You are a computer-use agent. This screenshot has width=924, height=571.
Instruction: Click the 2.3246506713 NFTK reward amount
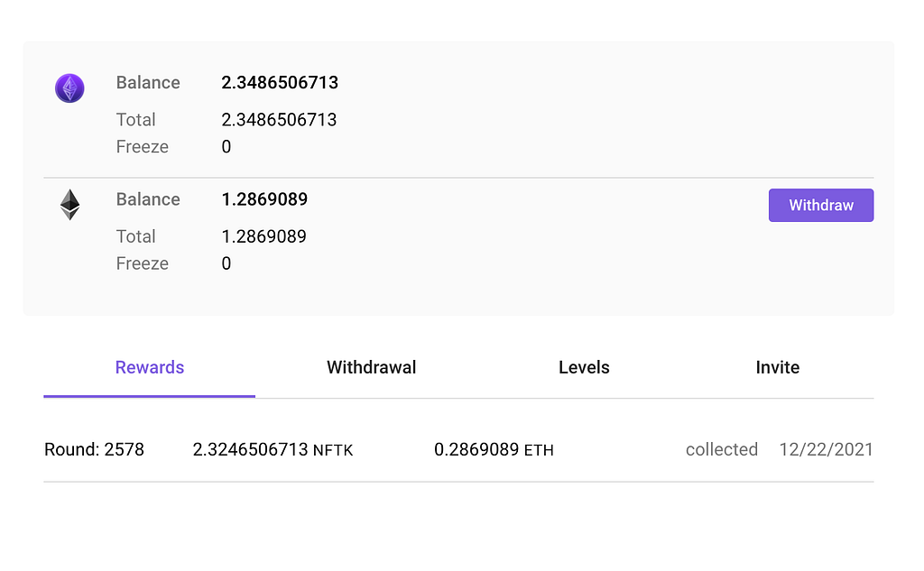(273, 449)
